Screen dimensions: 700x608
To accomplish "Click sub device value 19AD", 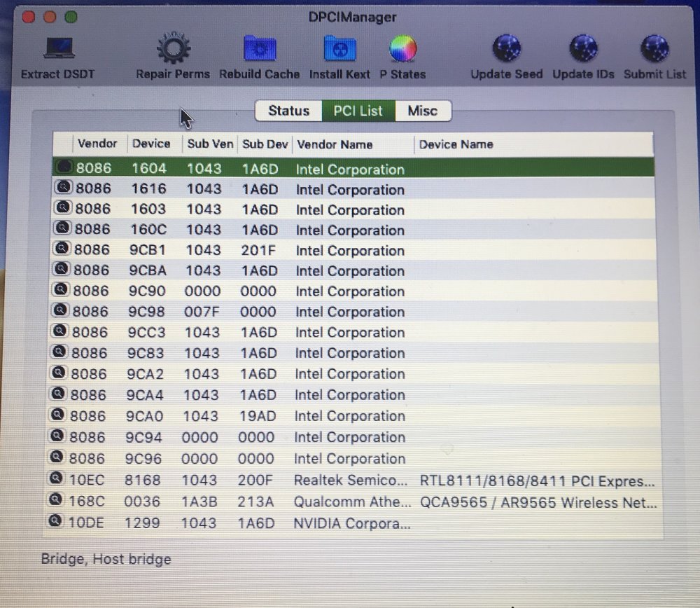I will [258, 416].
